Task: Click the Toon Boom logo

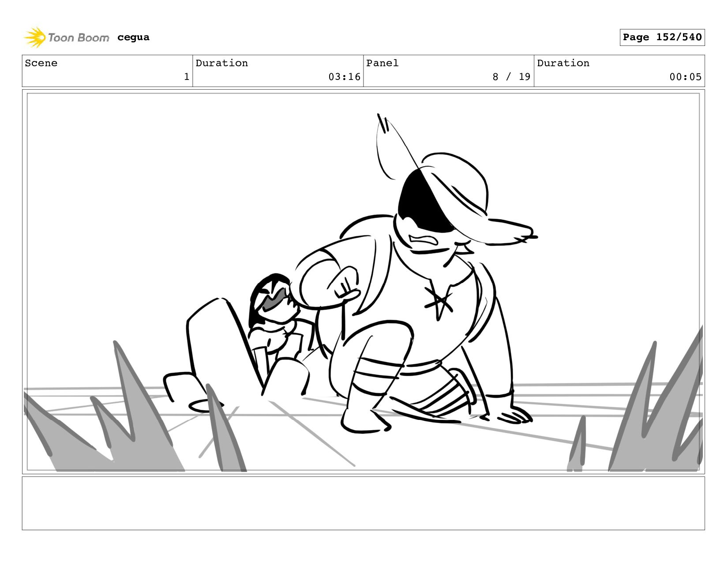Action: (x=66, y=37)
